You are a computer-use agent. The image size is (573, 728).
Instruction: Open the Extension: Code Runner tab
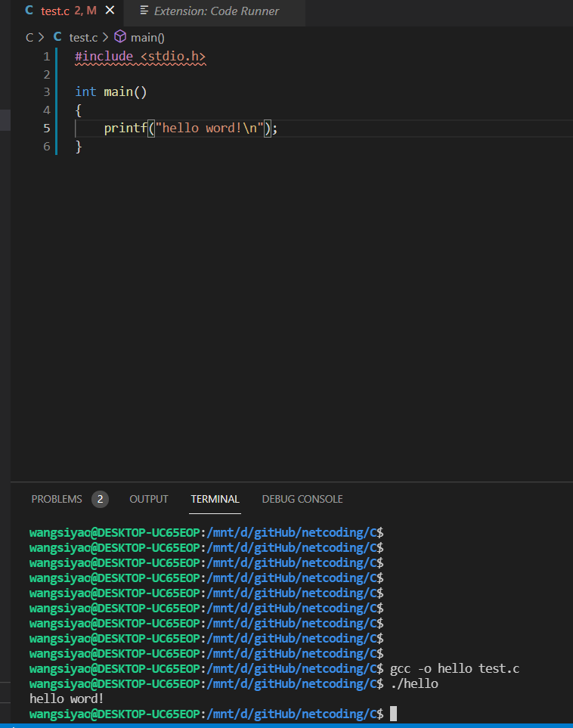(x=215, y=11)
